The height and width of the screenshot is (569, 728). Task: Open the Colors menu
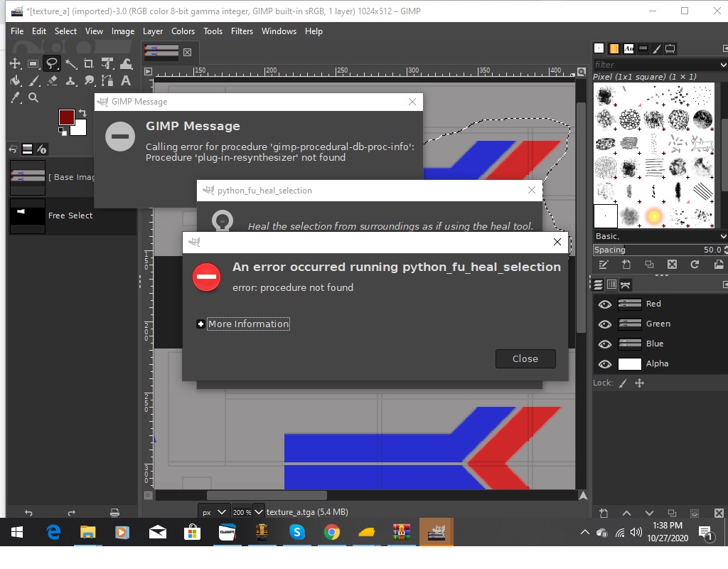(x=183, y=31)
